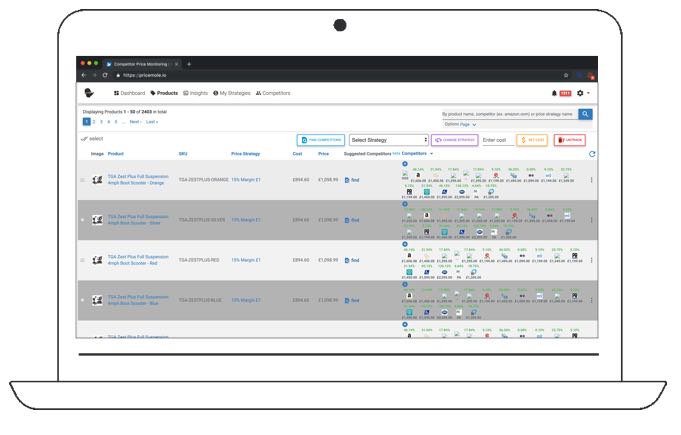681x435 pixels.
Task: Expand the Competitors column dropdown arrow
Action: click(x=431, y=154)
